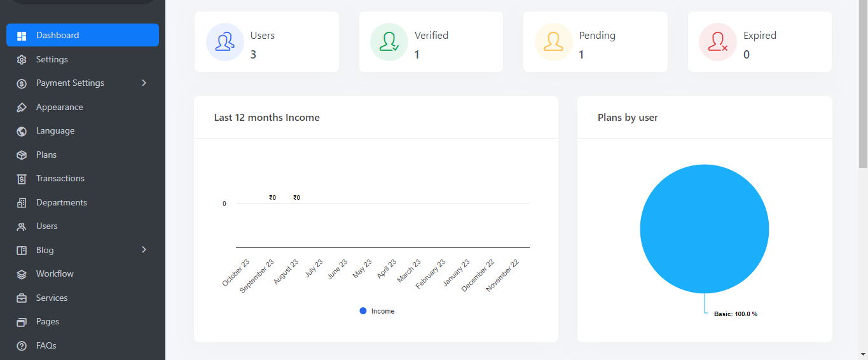Screen dimensions: 868x360
Task: Go to Pages in sidebar
Action: click(x=48, y=322)
